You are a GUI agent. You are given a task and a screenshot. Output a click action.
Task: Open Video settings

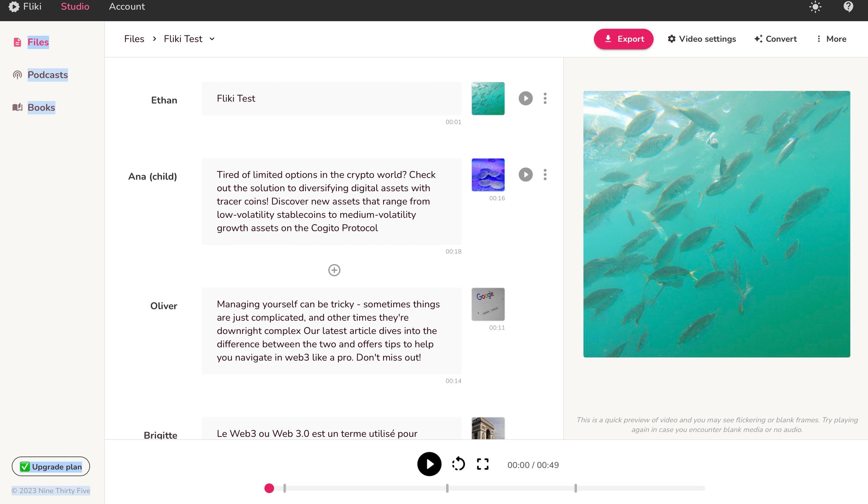coord(702,39)
